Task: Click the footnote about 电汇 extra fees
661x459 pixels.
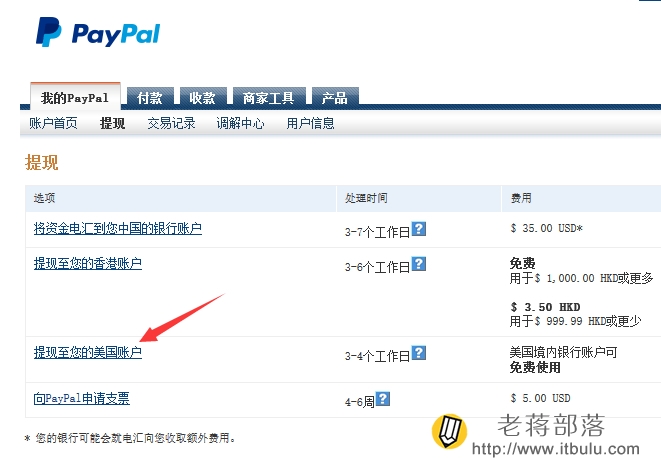Action: [x=130, y=438]
